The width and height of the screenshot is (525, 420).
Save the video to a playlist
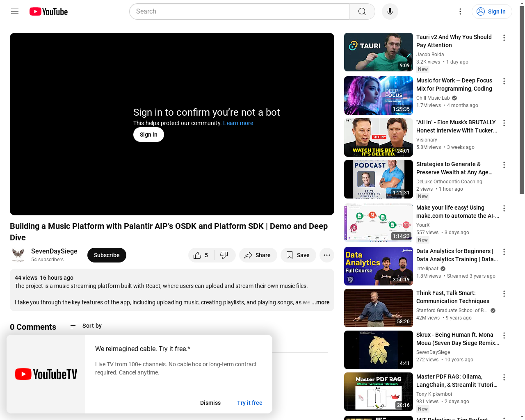(x=298, y=255)
